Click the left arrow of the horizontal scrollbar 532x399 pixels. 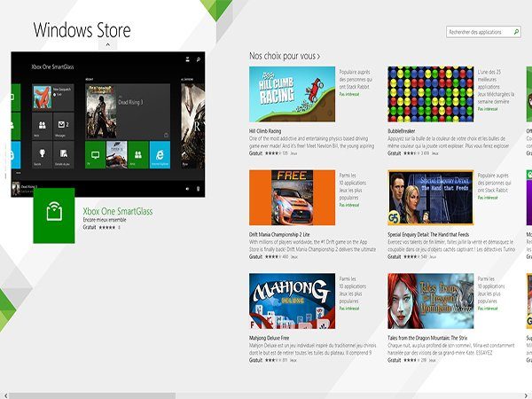(x=4, y=395)
